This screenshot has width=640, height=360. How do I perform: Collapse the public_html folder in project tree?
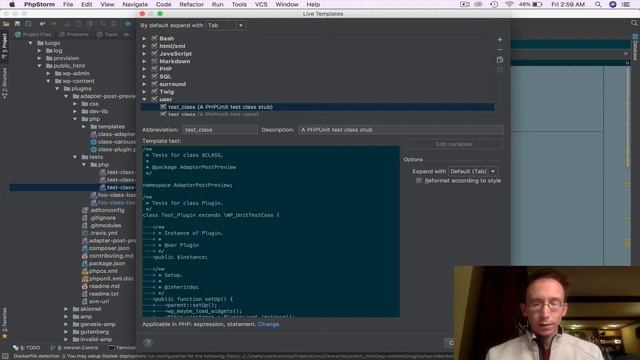click(x=39, y=66)
